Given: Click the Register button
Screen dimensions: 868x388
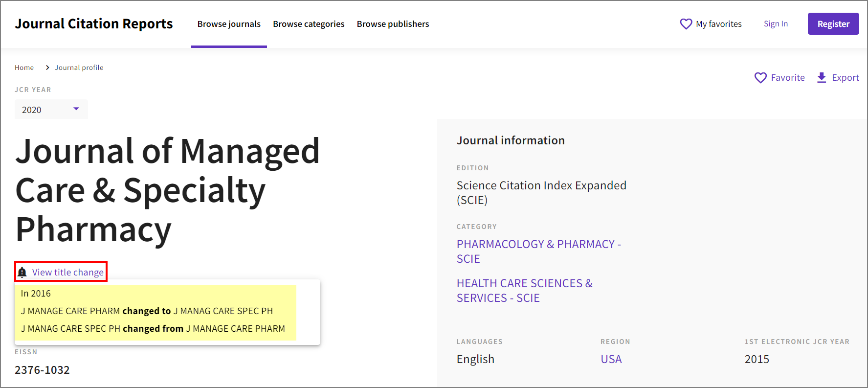Looking at the screenshot, I should click(x=833, y=24).
